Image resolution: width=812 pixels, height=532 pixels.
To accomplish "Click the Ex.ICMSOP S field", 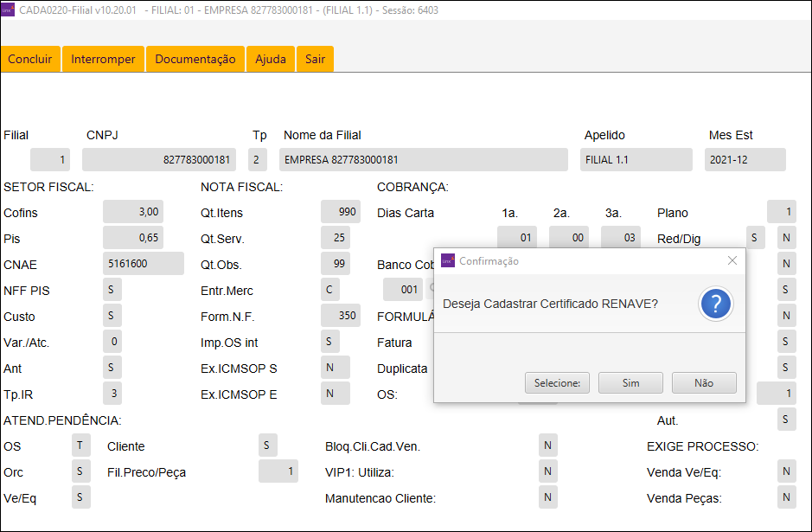I will click(x=335, y=367).
